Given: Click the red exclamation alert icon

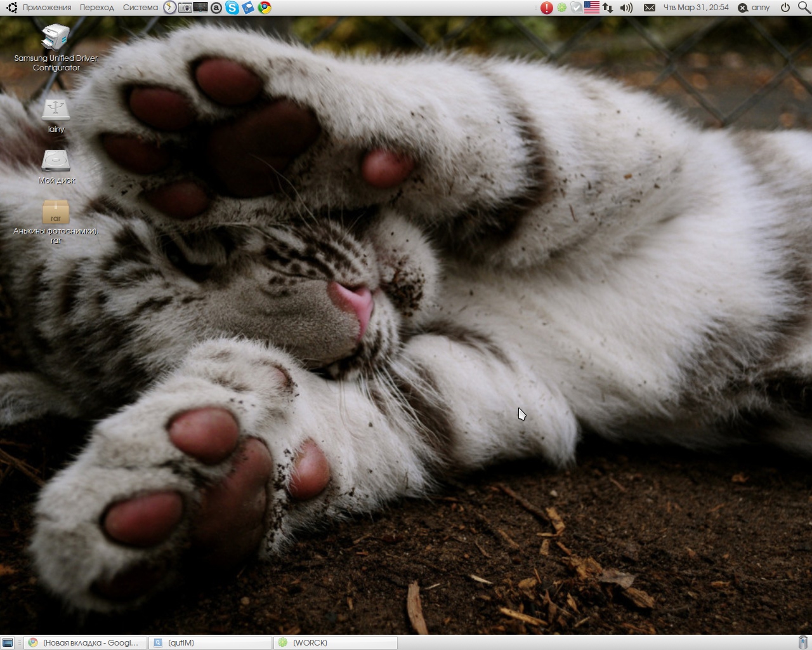Looking at the screenshot, I should (547, 8).
